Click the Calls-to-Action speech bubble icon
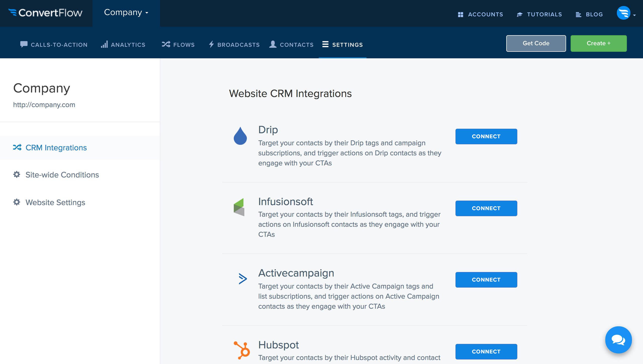Screen dimensions: 643x364 (x=24, y=44)
